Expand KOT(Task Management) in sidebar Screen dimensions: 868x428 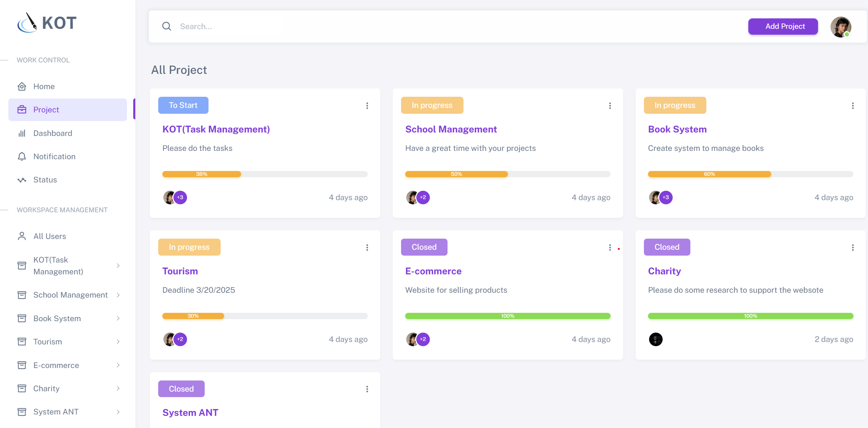pyautogui.click(x=118, y=266)
